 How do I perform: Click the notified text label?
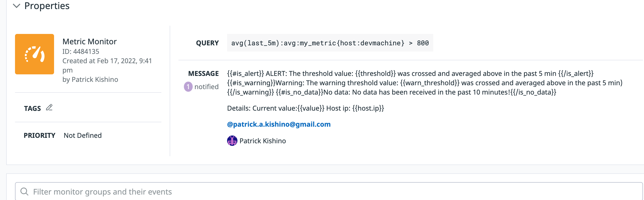pyautogui.click(x=206, y=87)
